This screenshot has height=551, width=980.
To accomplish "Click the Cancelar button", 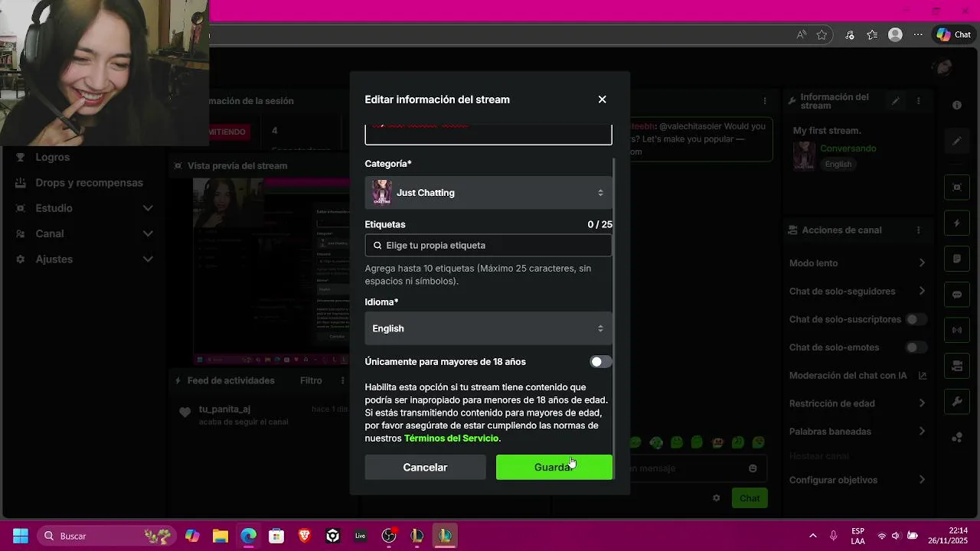I will tap(425, 468).
